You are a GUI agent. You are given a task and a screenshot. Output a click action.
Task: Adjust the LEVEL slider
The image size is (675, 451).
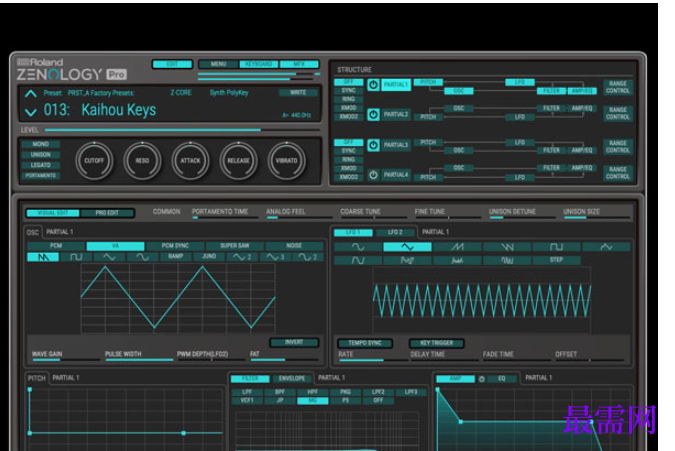183,130
